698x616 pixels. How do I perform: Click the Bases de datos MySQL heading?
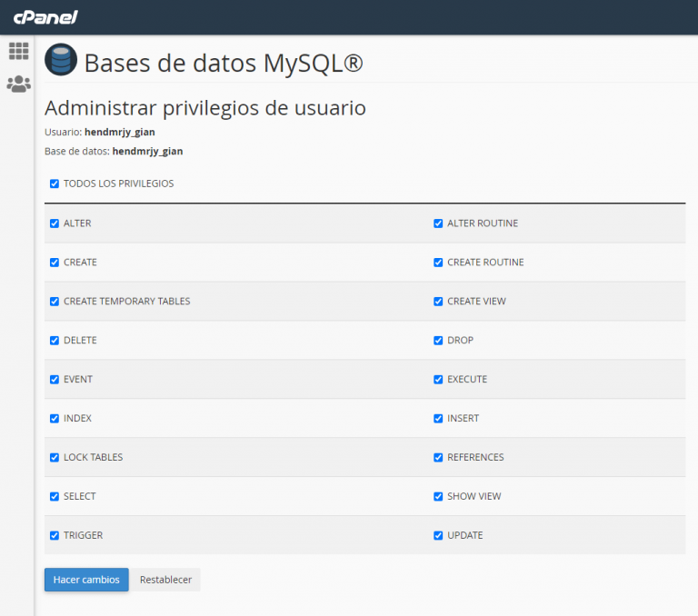tap(223, 63)
